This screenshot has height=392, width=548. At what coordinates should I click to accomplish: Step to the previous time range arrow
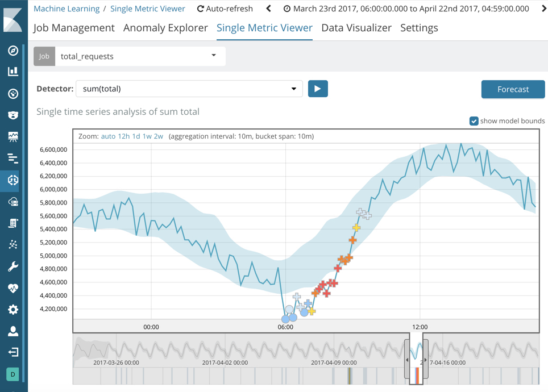(x=269, y=9)
